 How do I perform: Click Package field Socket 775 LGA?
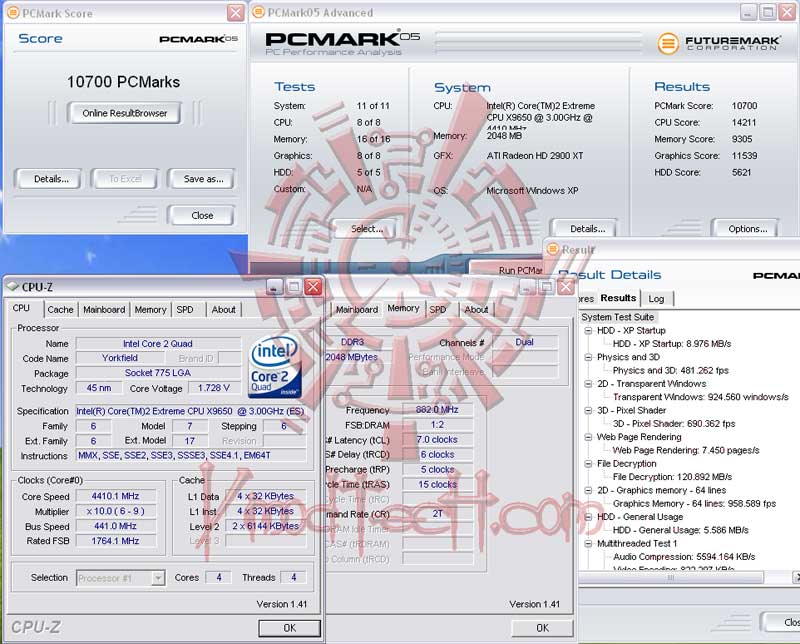point(158,373)
